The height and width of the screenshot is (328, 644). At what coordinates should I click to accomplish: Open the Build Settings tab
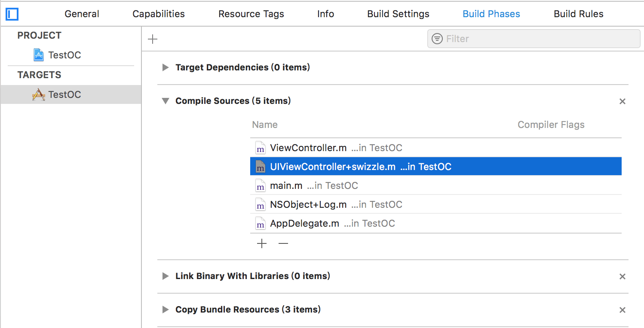(x=398, y=14)
